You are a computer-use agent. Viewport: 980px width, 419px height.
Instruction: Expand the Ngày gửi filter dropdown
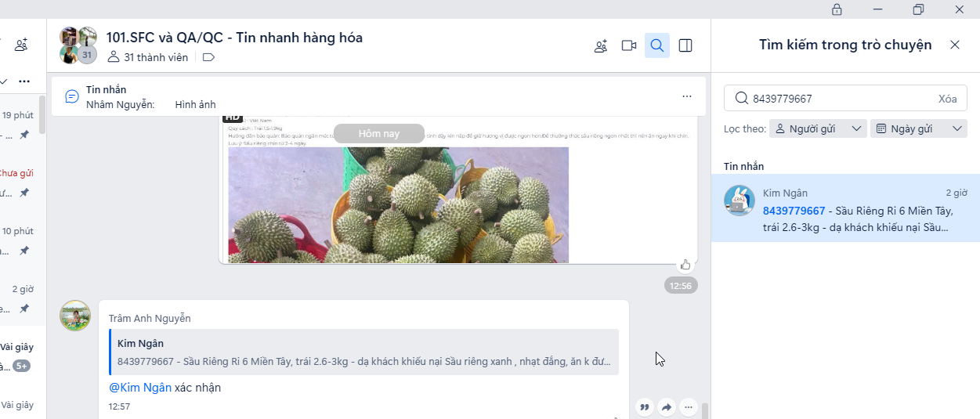pos(919,128)
